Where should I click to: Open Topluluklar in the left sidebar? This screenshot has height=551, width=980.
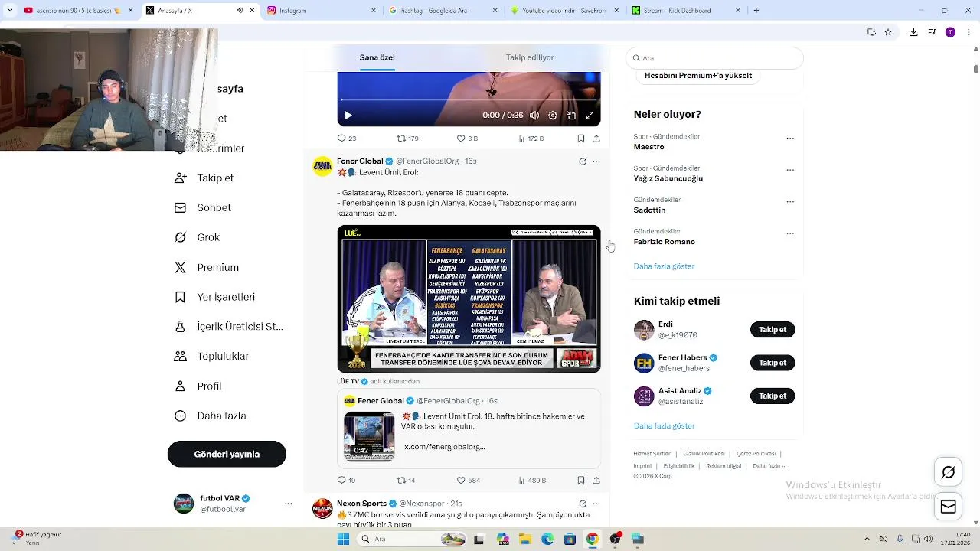[212, 357]
